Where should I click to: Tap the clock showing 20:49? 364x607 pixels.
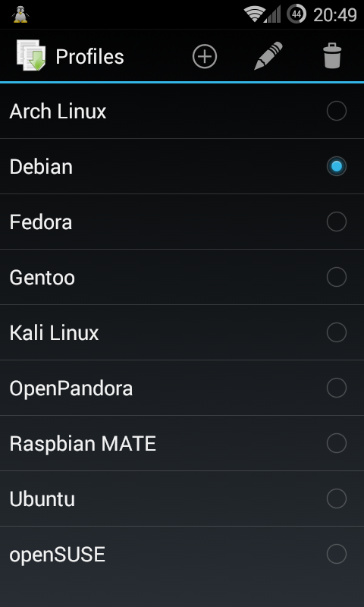click(335, 15)
